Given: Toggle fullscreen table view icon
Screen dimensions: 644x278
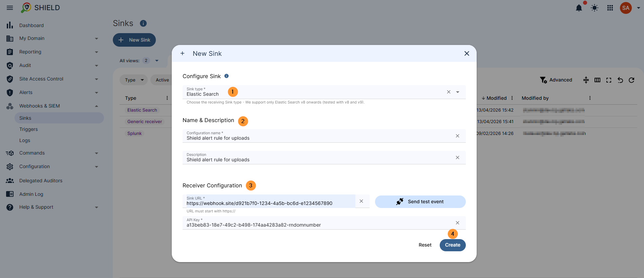Looking at the screenshot, I should (609, 80).
